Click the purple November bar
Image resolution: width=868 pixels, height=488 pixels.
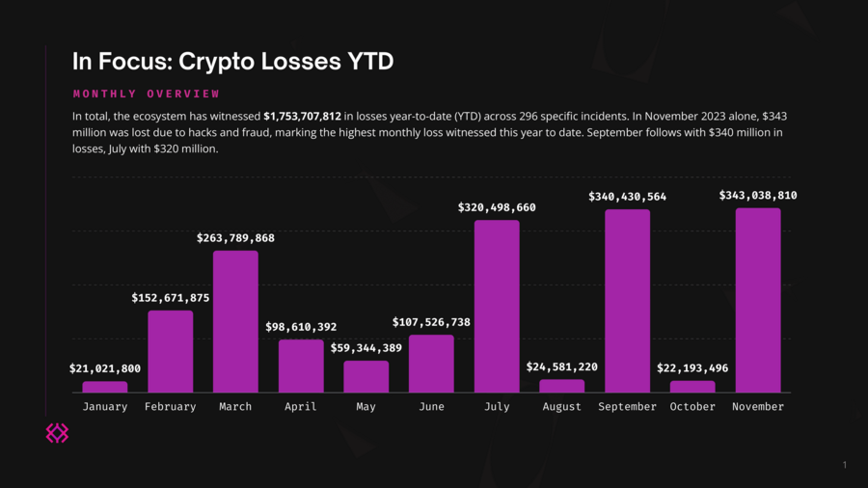point(758,300)
